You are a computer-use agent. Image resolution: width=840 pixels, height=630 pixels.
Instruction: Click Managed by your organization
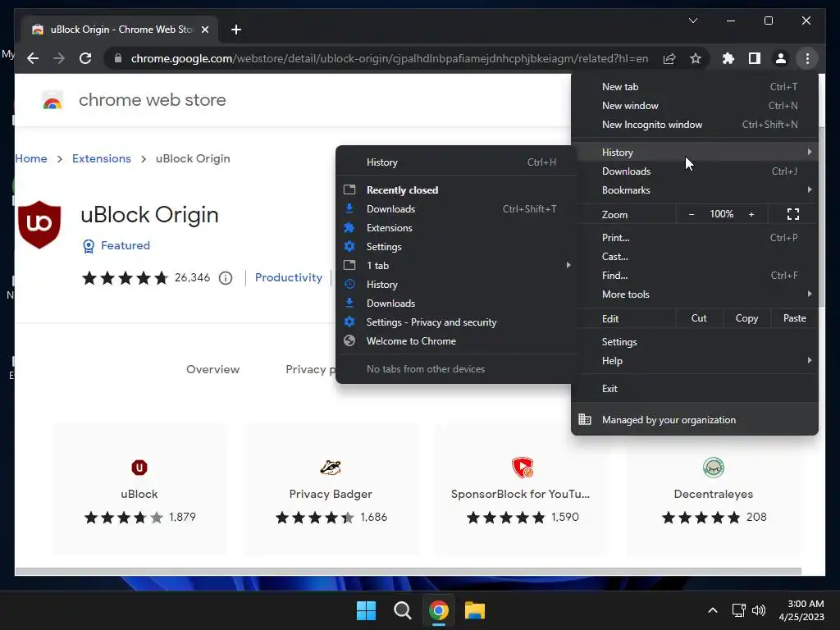click(695, 420)
